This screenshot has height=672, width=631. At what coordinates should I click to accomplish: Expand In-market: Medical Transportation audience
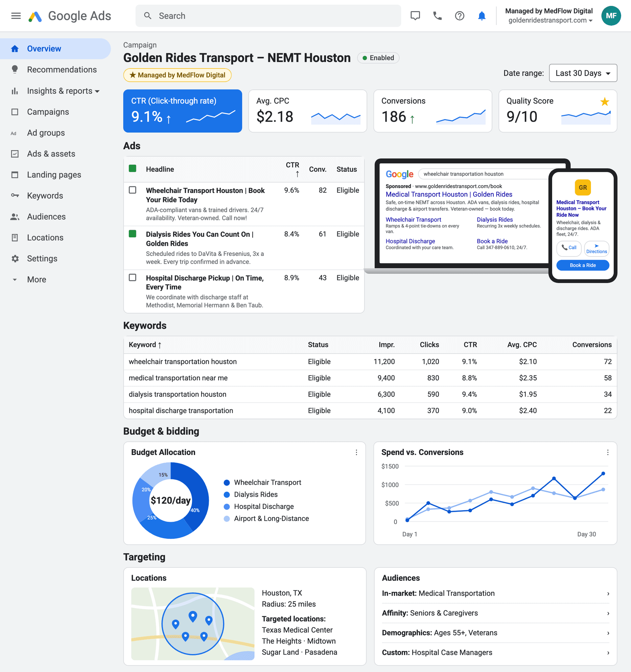[x=496, y=593]
